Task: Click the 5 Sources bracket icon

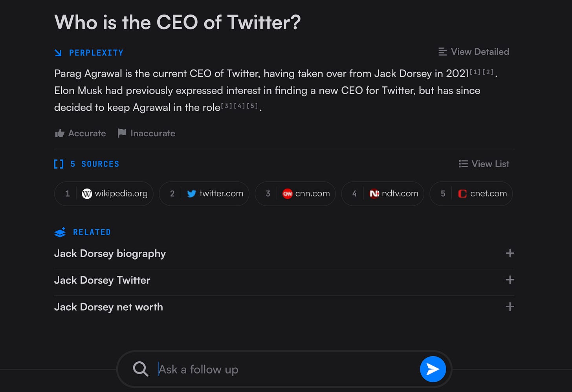Action: tap(59, 164)
